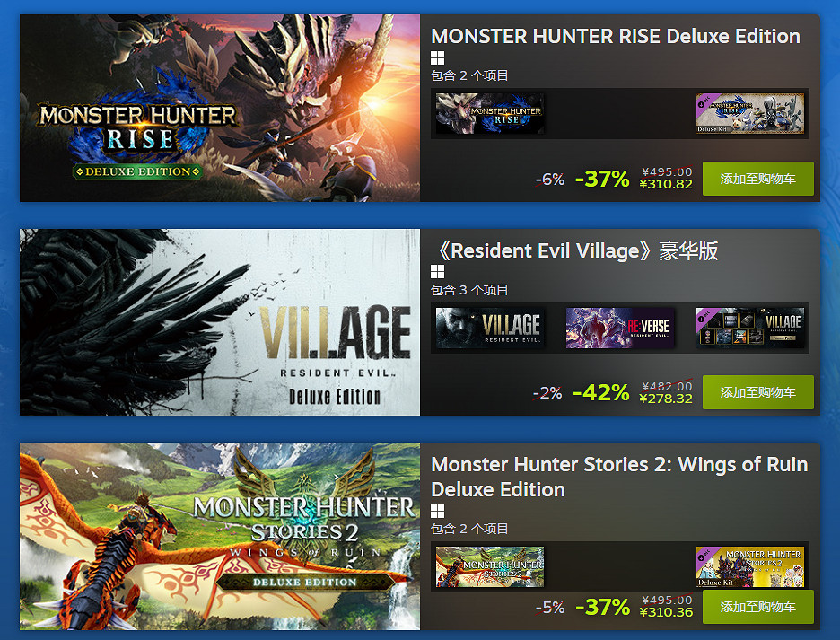Open Resident Evil Village base game thumbnail
This screenshot has height=640, width=840.
[490, 328]
